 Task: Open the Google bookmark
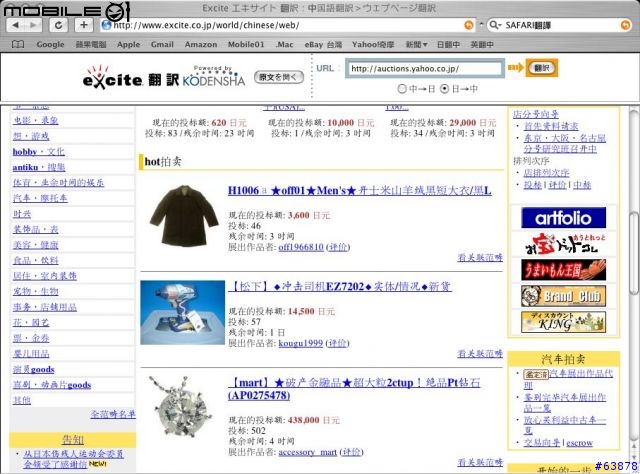[x=50, y=44]
